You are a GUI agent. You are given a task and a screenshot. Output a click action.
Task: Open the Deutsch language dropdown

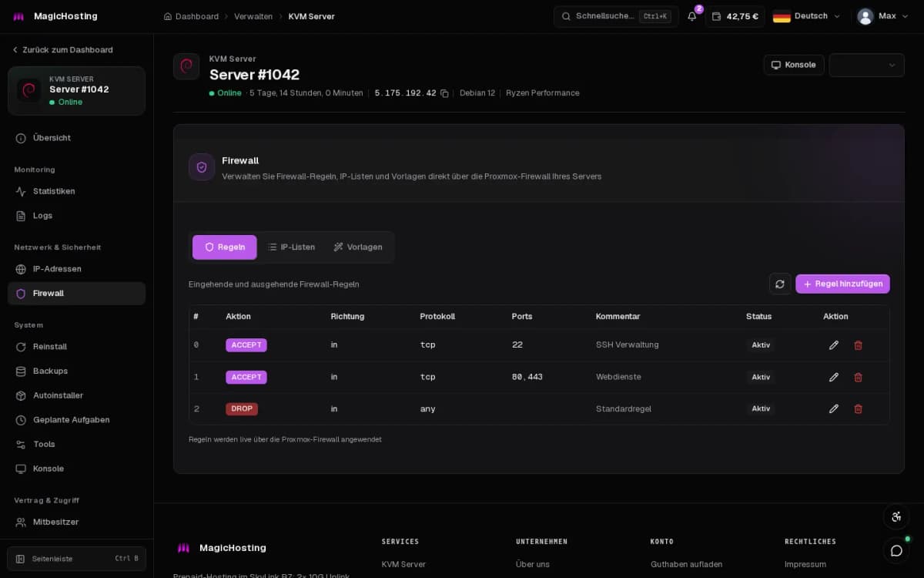pos(806,16)
